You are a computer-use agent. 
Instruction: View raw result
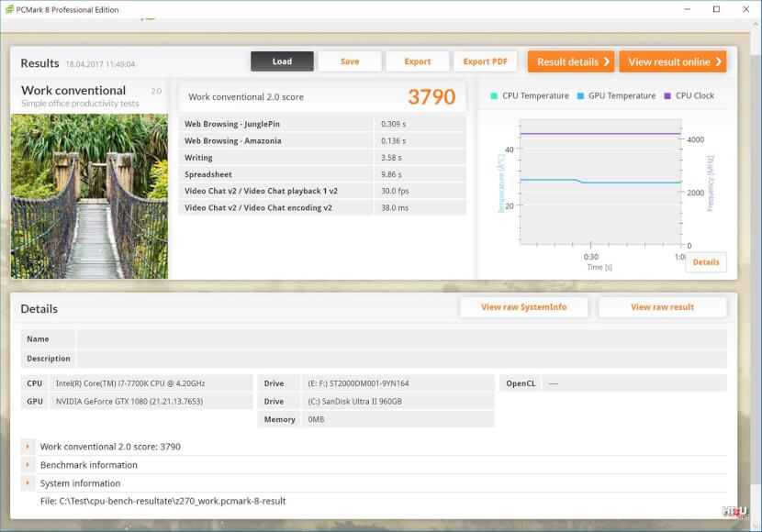pos(662,307)
